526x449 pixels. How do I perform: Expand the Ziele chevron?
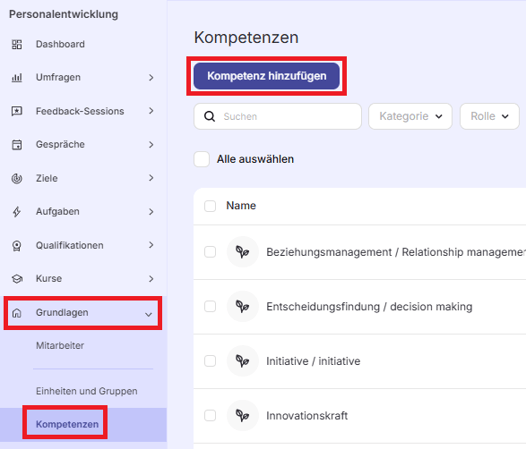pyautogui.click(x=151, y=178)
